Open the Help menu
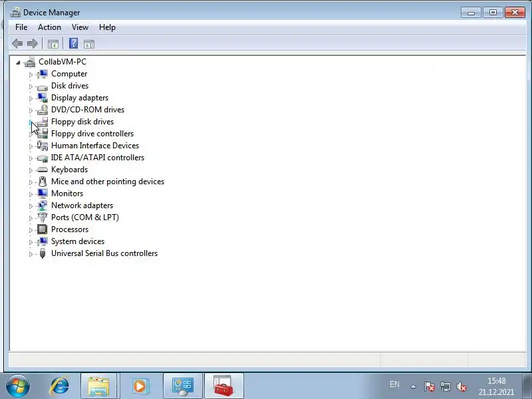Viewport: 532px width, 399px height. (107, 27)
